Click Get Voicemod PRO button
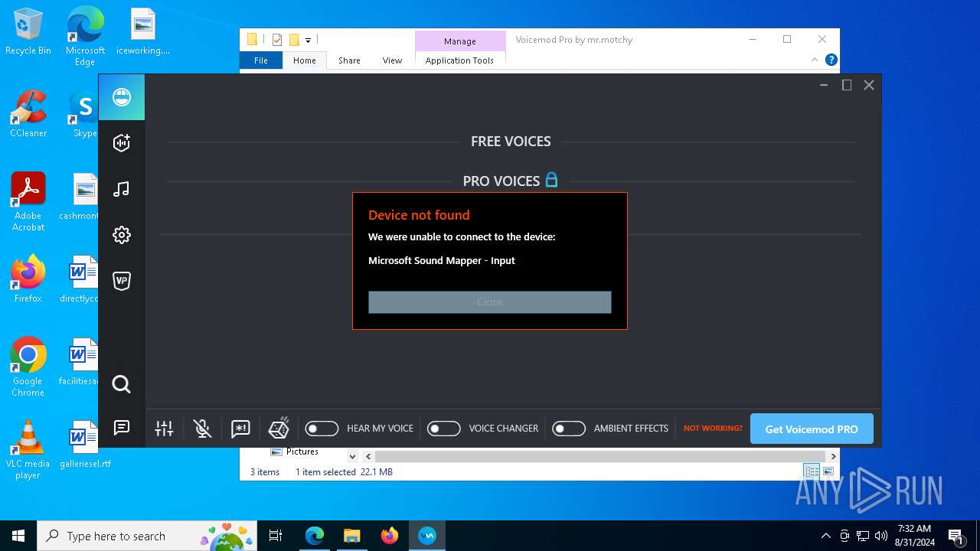 [812, 429]
